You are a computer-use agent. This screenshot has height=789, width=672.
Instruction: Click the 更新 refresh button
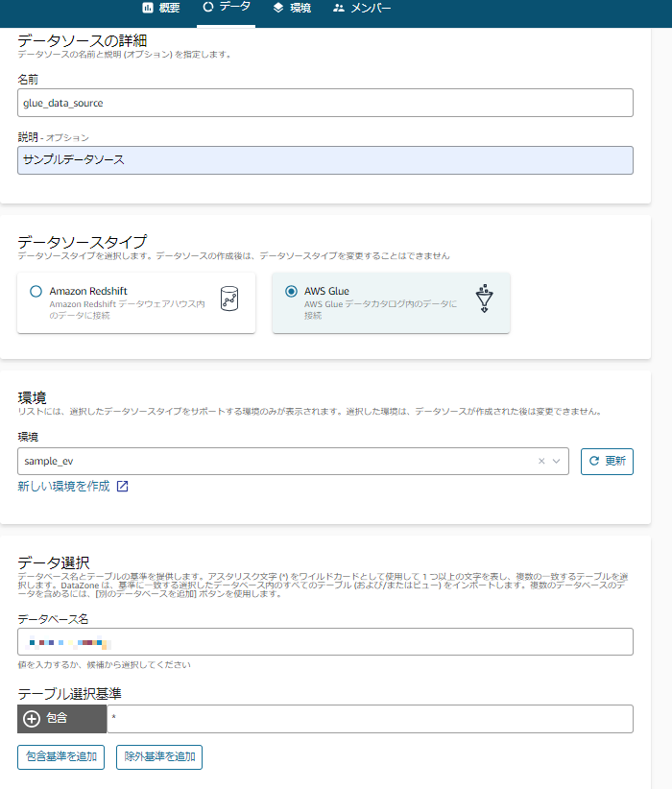point(607,462)
